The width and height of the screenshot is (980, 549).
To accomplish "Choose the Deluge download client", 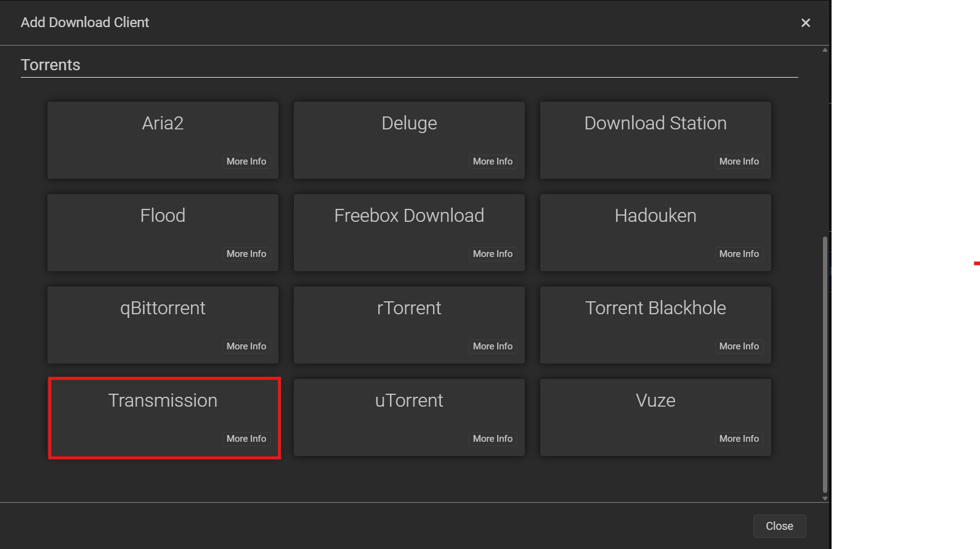I will click(x=409, y=140).
